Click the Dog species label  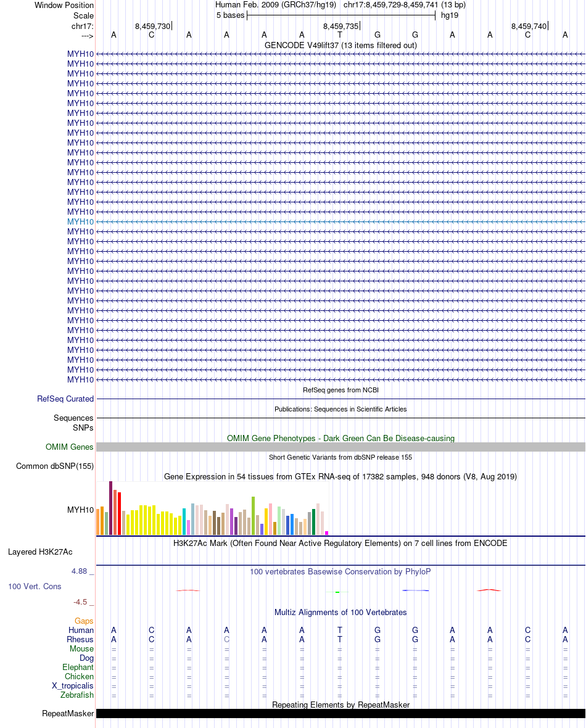(87, 658)
